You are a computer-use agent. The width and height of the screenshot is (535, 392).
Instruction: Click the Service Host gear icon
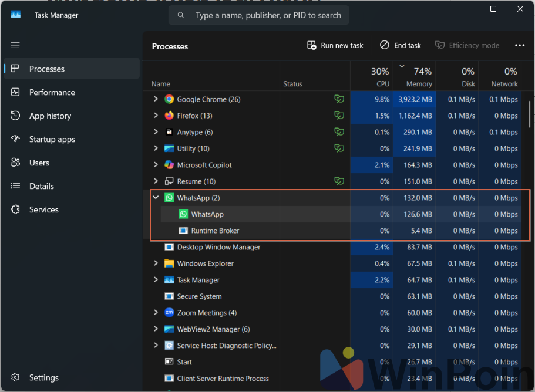tap(169, 345)
